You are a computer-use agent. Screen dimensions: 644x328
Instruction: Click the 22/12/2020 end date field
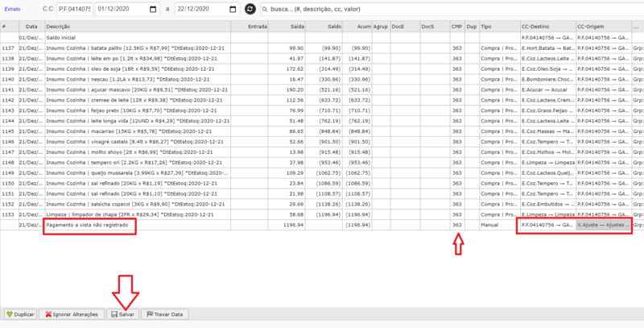click(207, 9)
